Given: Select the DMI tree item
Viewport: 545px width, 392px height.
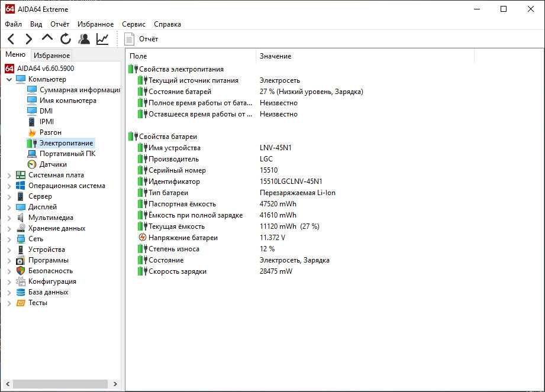Looking at the screenshot, I should pos(46,111).
